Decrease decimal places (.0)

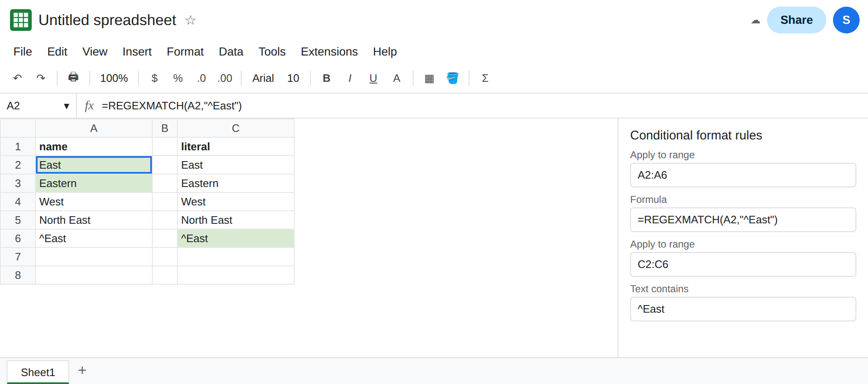pyautogui.click(x=202, y=78)
